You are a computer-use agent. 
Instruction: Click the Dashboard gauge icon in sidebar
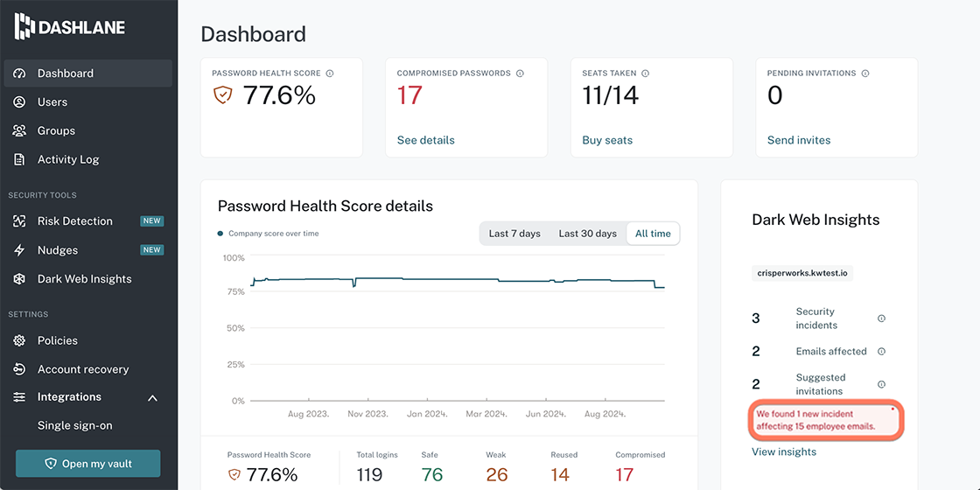point(19,73)
